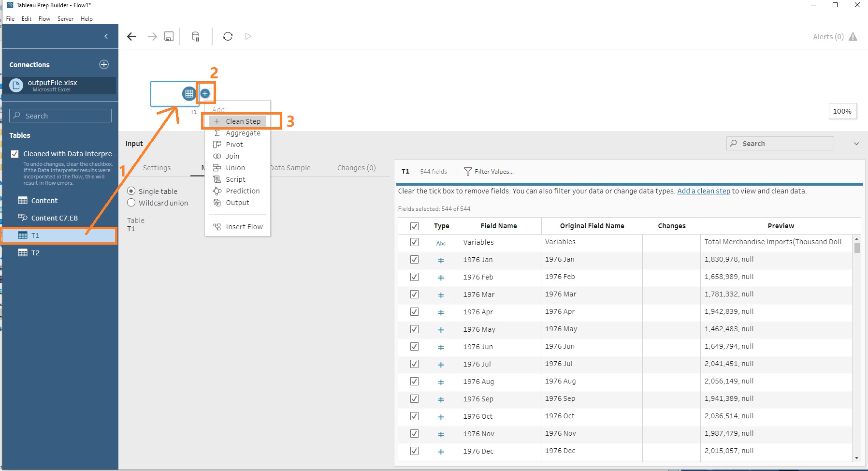Viewport: 868px width, 471px height.
Task: Select the outputFile.xlsx connection icon
Action: pyautogui.click(x=16, y=86)
